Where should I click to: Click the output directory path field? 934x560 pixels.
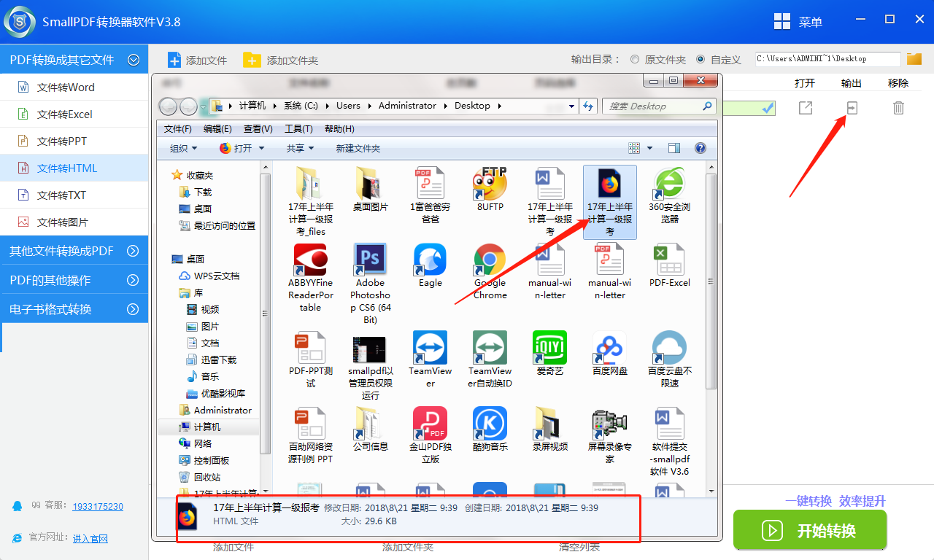pos(827,59)
